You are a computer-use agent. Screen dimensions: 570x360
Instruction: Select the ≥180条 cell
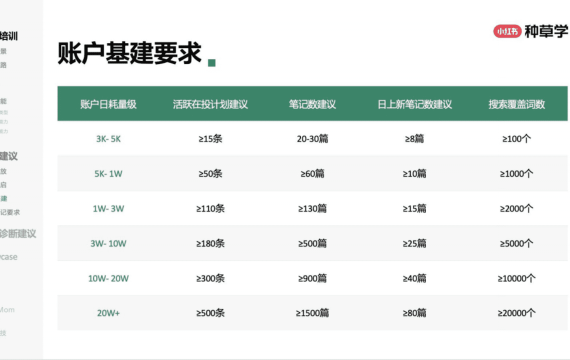(x=210, y=244)
